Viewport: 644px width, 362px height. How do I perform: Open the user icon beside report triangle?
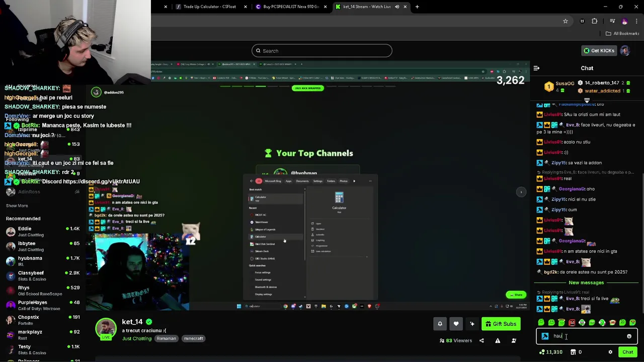pos(514,340)
